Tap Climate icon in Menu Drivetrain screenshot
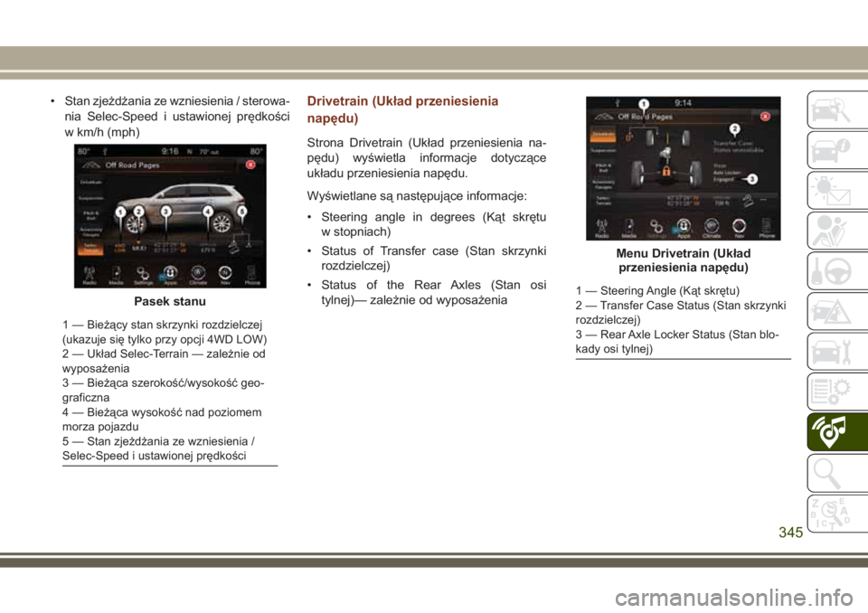 point(712,228)
